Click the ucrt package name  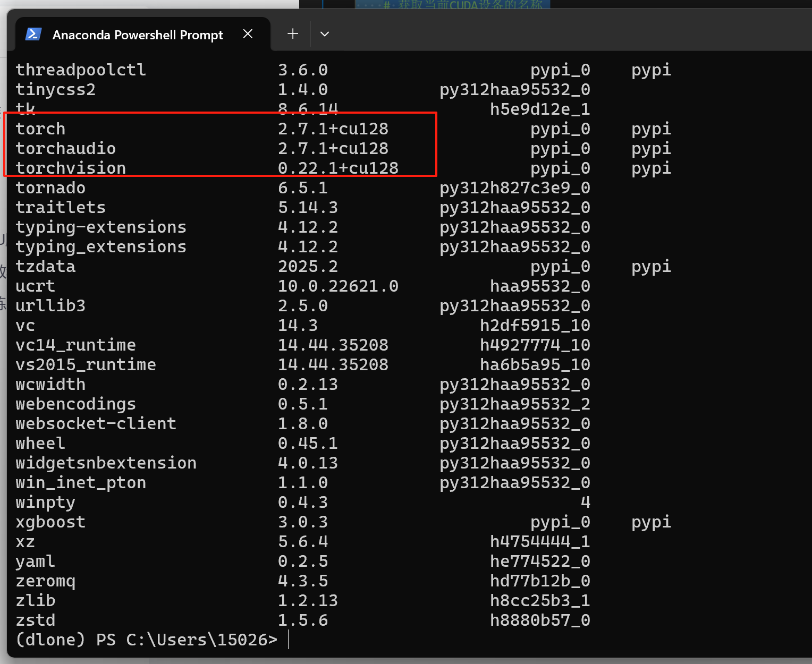(36, 286)
